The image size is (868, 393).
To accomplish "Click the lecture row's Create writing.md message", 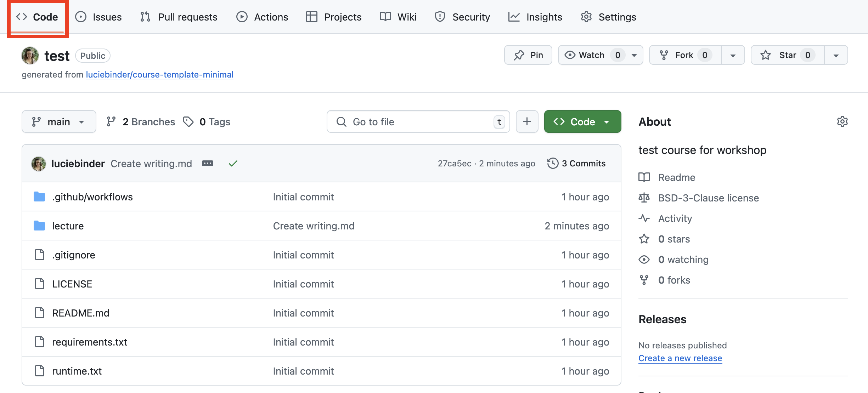I will tap(314, 226).
